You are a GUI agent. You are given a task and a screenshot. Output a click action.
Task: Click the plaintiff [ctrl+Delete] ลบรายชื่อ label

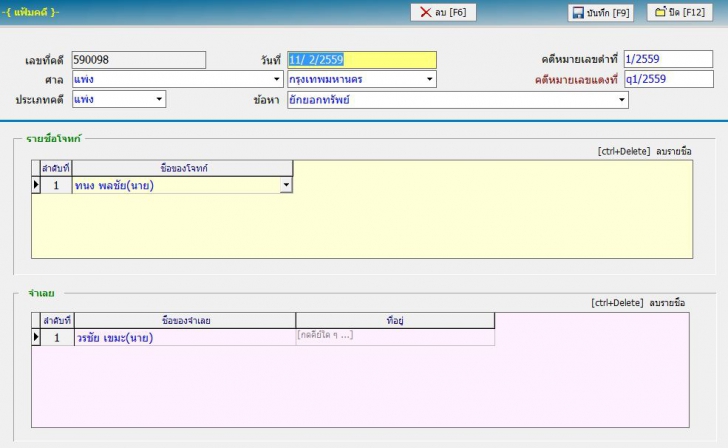pos(644,151)
